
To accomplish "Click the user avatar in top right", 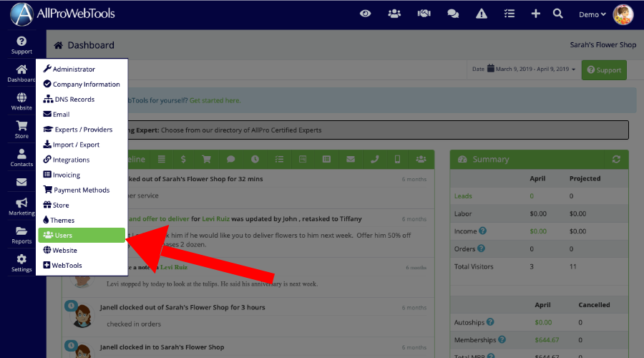I will (623, 14).
